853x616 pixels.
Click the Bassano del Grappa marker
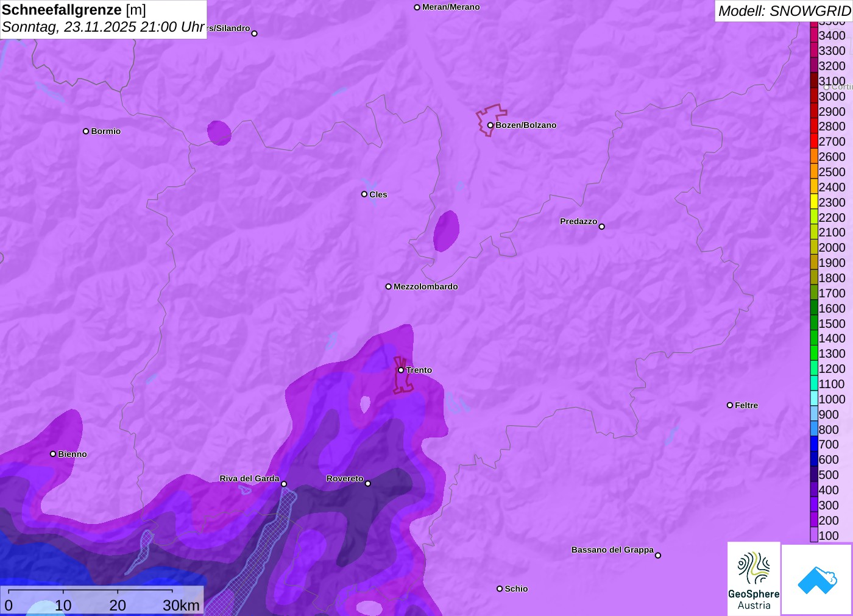(658, 555)
